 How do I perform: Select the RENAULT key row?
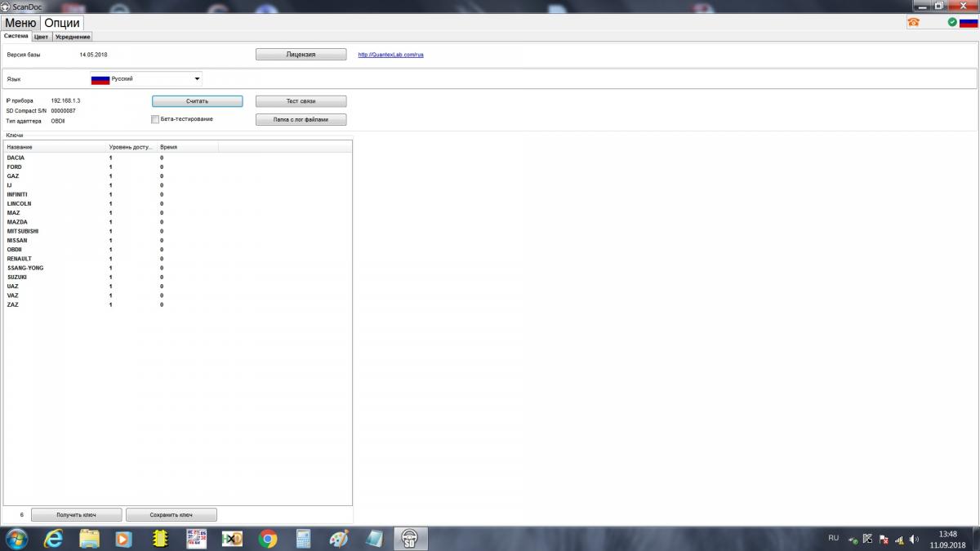177,259
